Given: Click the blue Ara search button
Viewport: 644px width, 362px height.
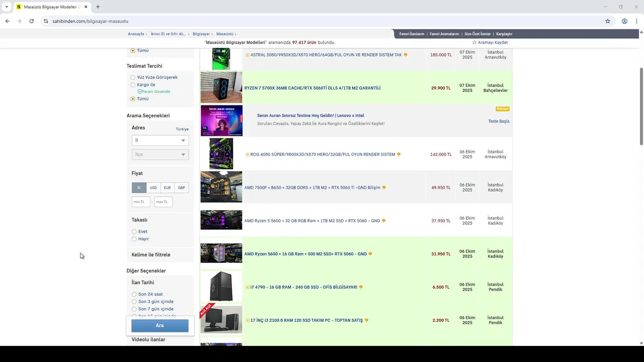Looking at the screenshot, I should pyautogui.click(x=160, y=325).
